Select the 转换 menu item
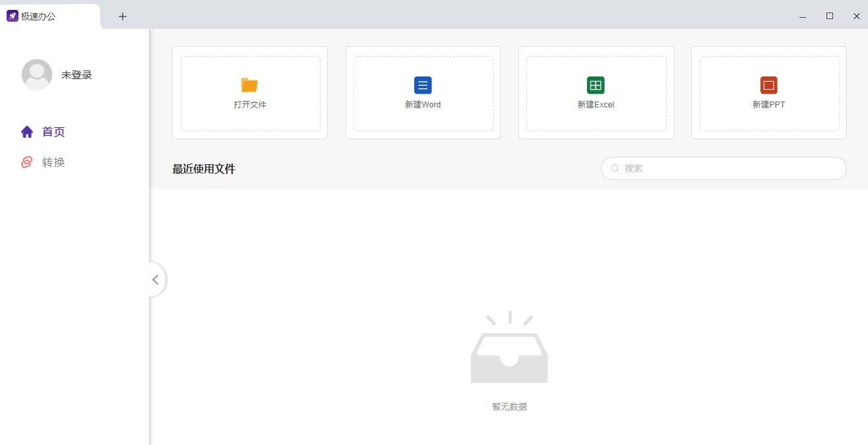868x445 pixels. [53, 162]
